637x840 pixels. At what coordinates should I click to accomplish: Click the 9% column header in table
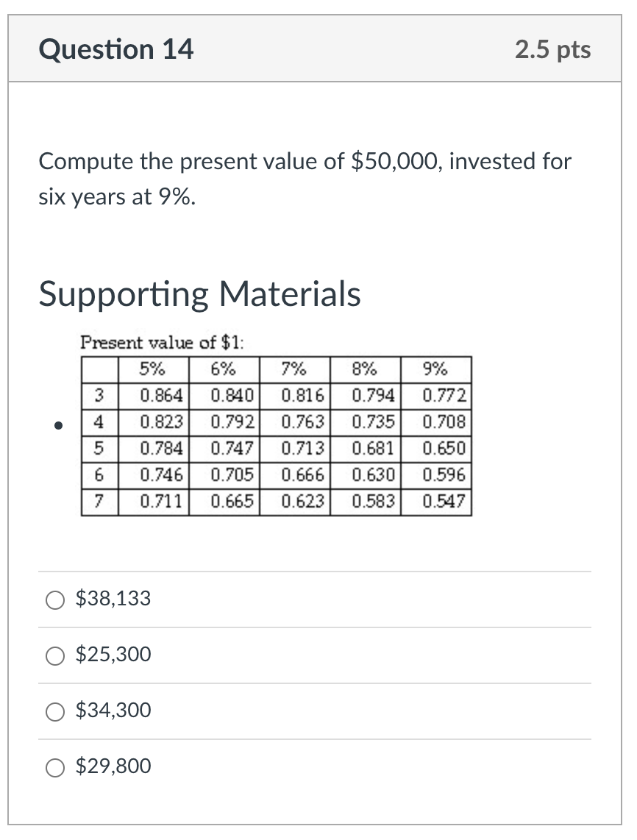(436, 369)
